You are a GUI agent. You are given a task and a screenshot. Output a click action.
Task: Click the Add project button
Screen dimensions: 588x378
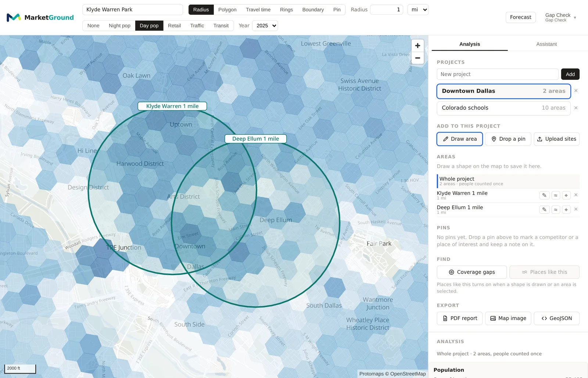(x=570, y=74)
